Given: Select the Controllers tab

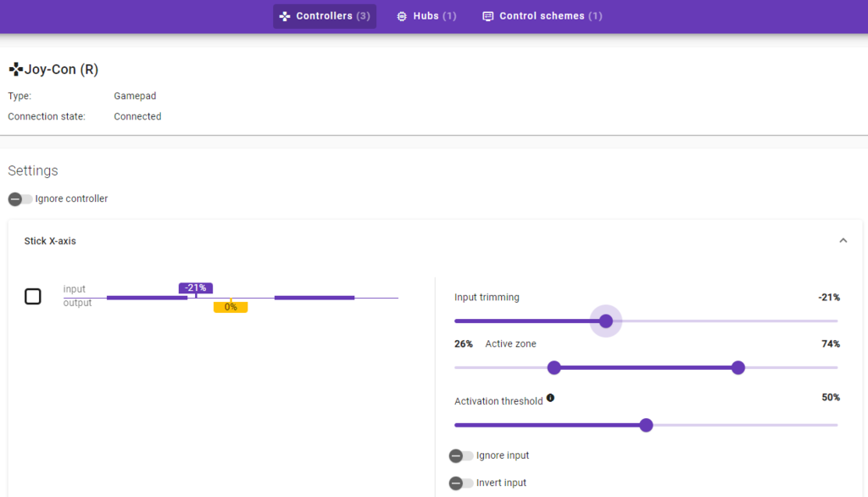Looking at the screenshot, I should tap(325, 16).
